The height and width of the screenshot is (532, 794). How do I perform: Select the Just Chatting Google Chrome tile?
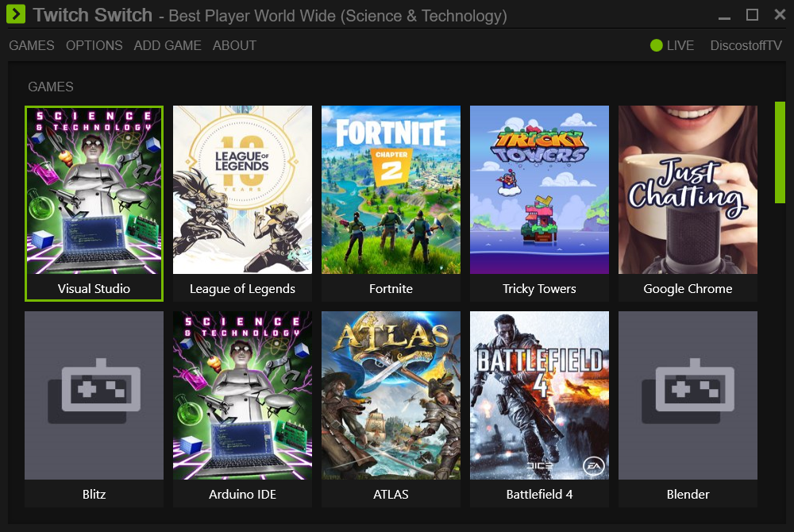(x=688, y=191)
